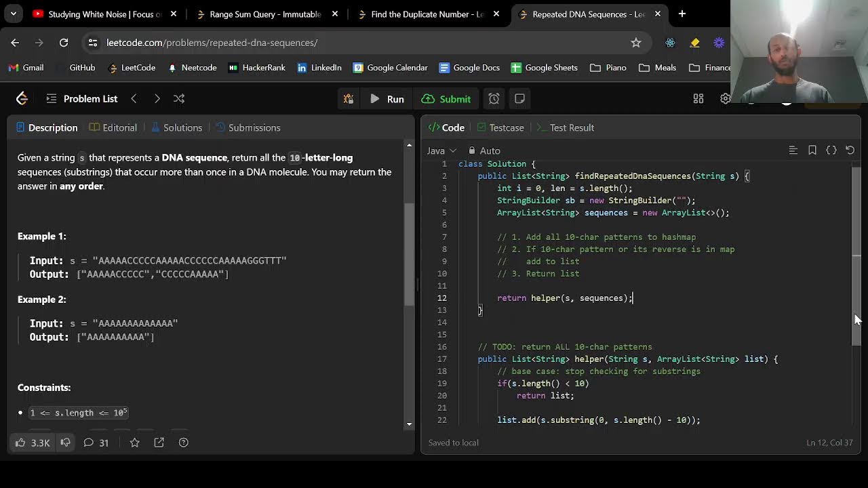The height and width of the screenshot is (488, 868).
Task: Open the Test Result tab
Action: point(565,127)
